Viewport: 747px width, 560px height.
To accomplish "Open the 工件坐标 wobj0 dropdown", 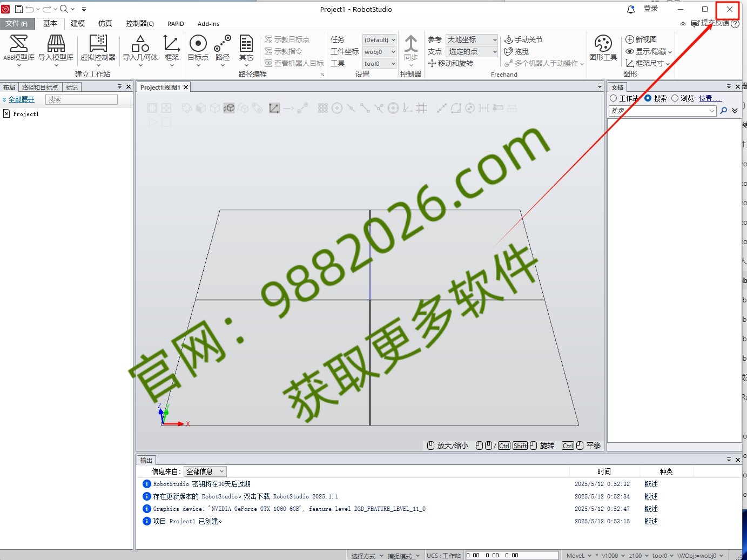I will (x=379, y=52).
